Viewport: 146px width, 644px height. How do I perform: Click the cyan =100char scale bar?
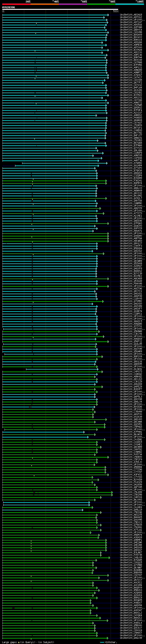(x=102, y=642)
